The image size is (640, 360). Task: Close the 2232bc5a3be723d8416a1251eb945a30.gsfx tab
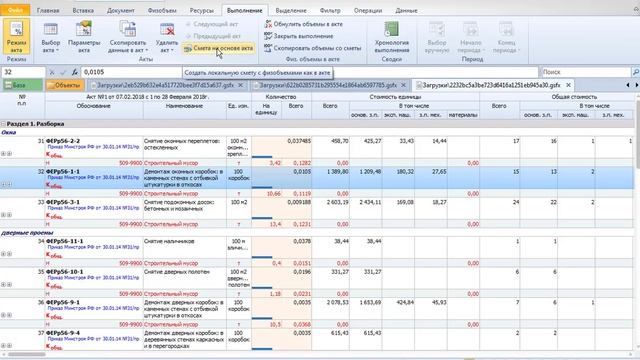568,85
